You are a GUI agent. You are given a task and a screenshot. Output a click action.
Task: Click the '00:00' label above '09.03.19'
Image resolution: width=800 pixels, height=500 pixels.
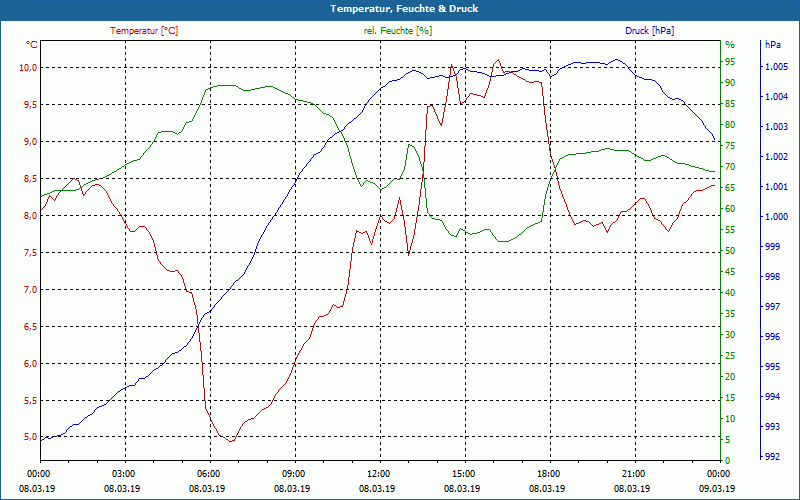point(717,474)
